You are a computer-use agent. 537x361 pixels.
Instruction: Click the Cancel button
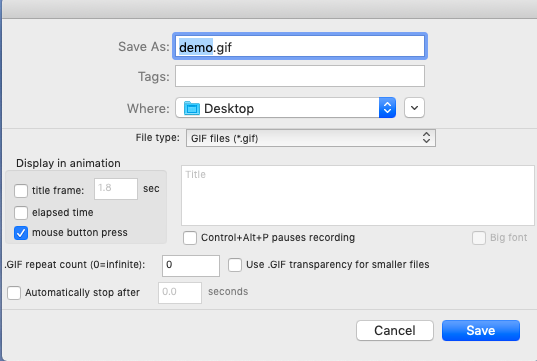(x=395, y=331)
